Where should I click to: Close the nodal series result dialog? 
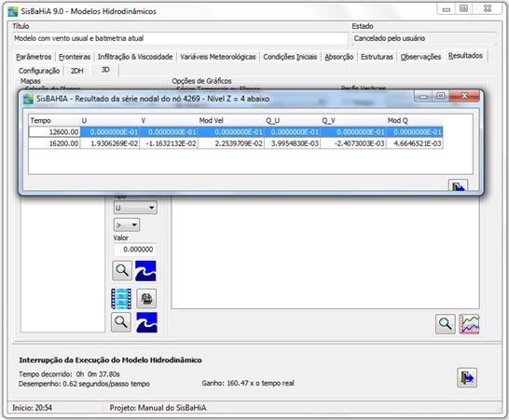464,96
